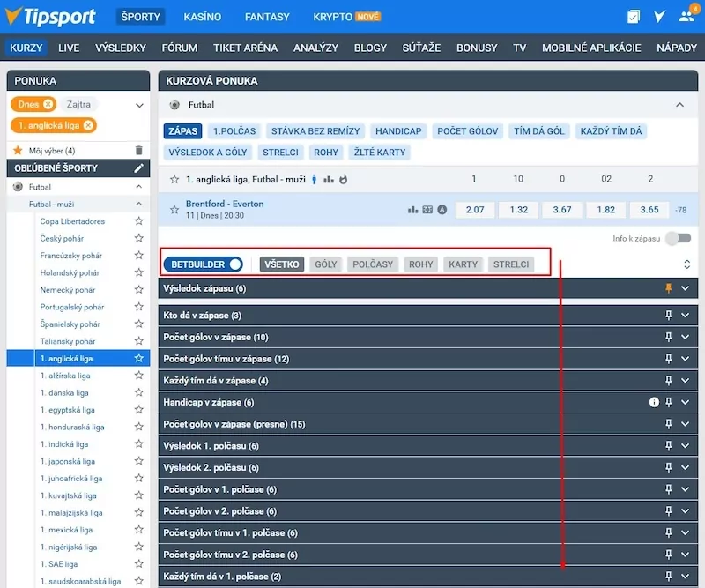Click the person icon in the league header
The width and height of the screenshot is (705, 588).
point(315,180)
